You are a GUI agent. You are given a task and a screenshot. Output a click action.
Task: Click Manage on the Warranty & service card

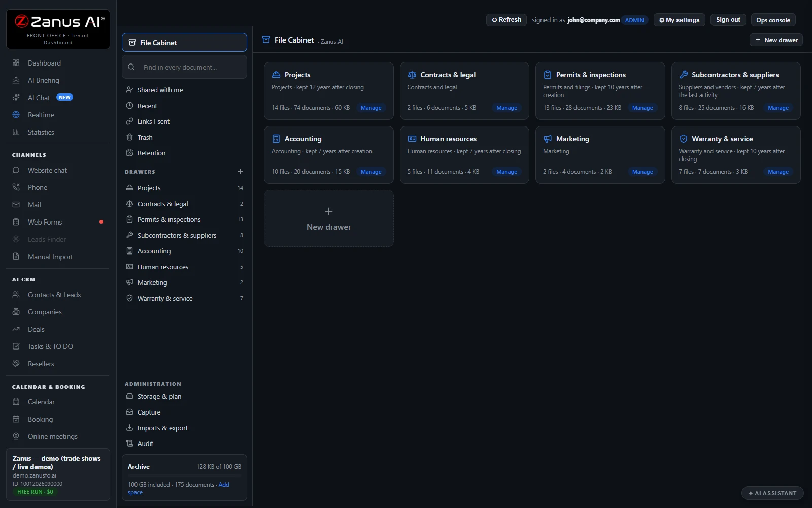point(778,172)
